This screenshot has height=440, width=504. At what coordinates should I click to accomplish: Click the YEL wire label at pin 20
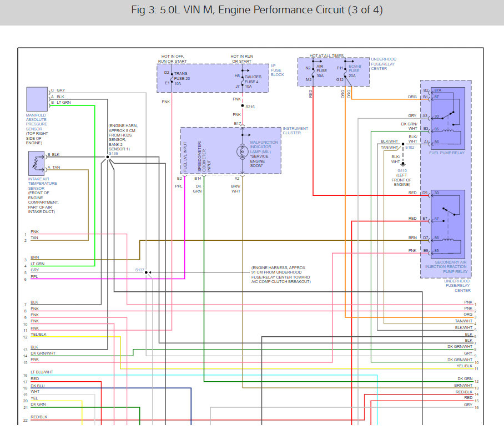34,398
